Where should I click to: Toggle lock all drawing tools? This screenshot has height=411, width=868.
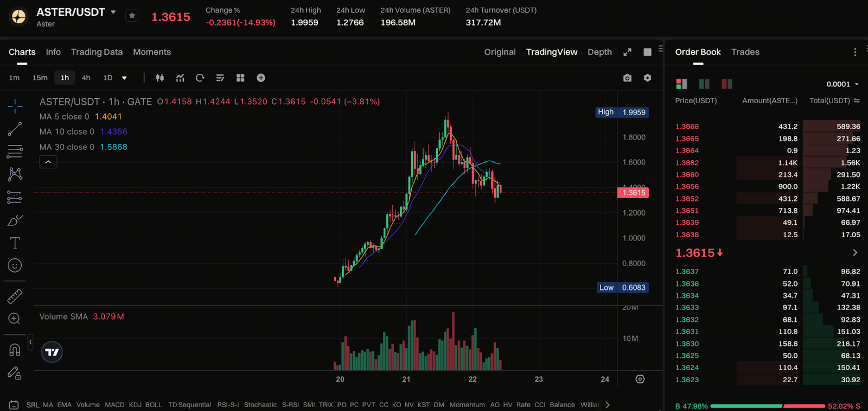tap(15, 373)
